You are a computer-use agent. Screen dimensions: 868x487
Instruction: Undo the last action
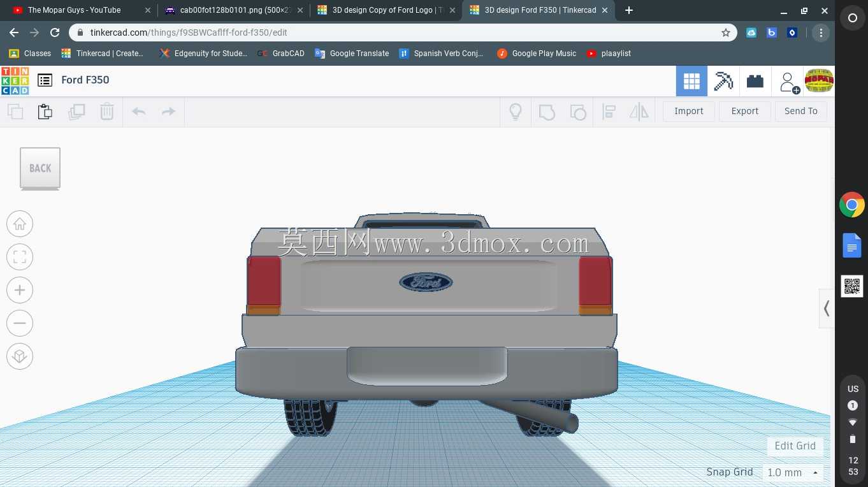pyautogui.click(x=138, y=112)
